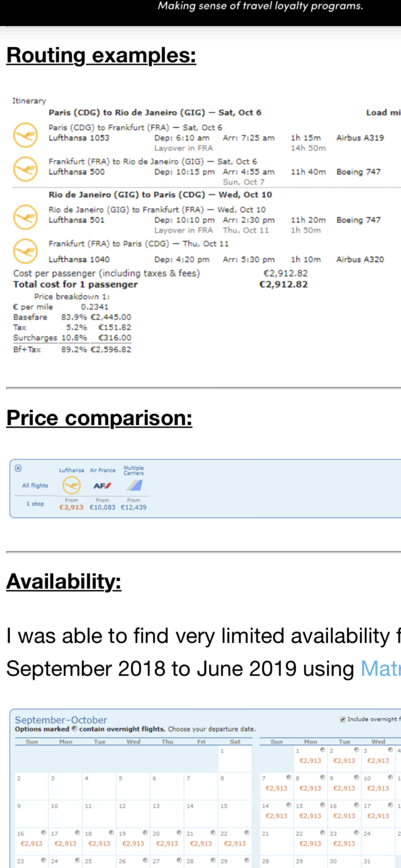Choose the Multiple Carriers column header
The height and width of the screenshot is (868, 401).
pos(134,470)
